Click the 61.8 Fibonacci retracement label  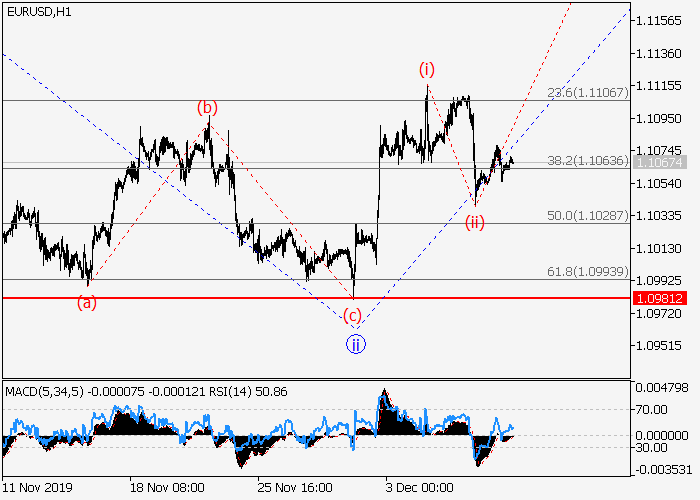coord(587,271)
